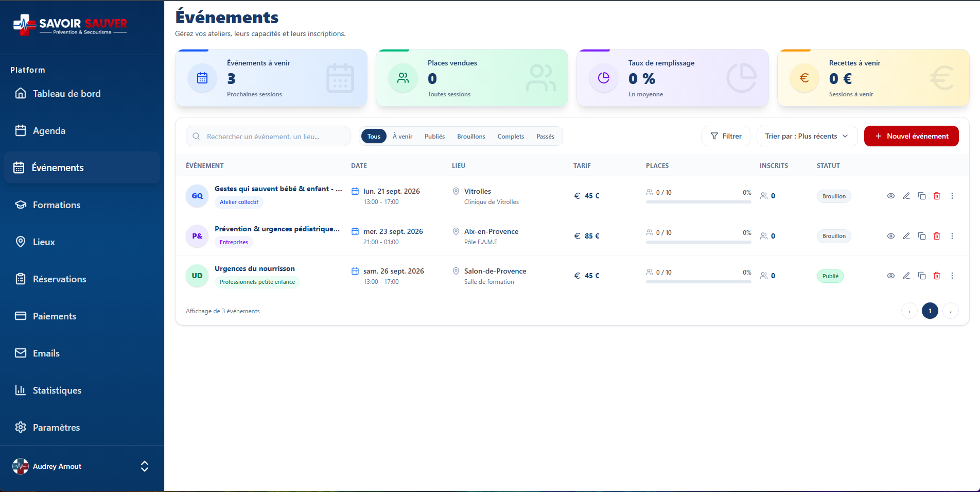980x492 pixels.
Task: Open more options for Gestes qui sauvent row
Action: point(952,196)
